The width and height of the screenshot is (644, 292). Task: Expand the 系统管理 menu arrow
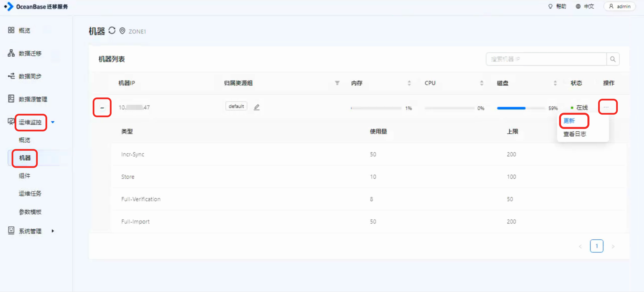click(x=53, y=231)
